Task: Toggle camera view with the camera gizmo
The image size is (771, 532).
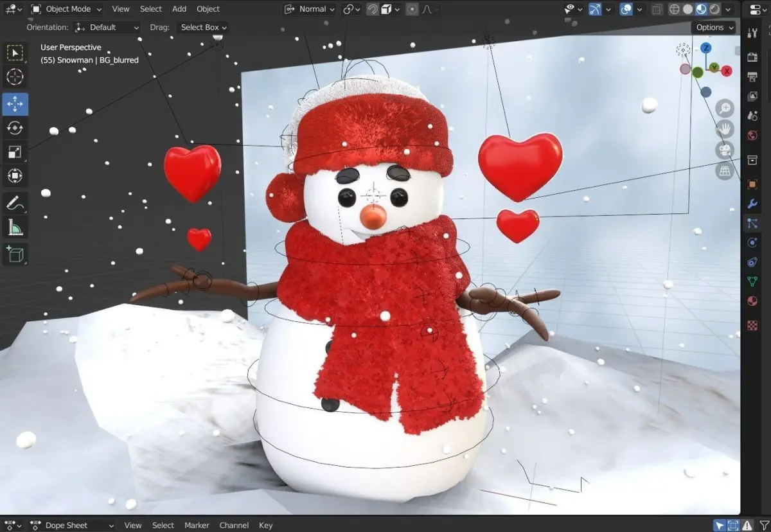Action: pyautogui.click(x=725, y=150)
